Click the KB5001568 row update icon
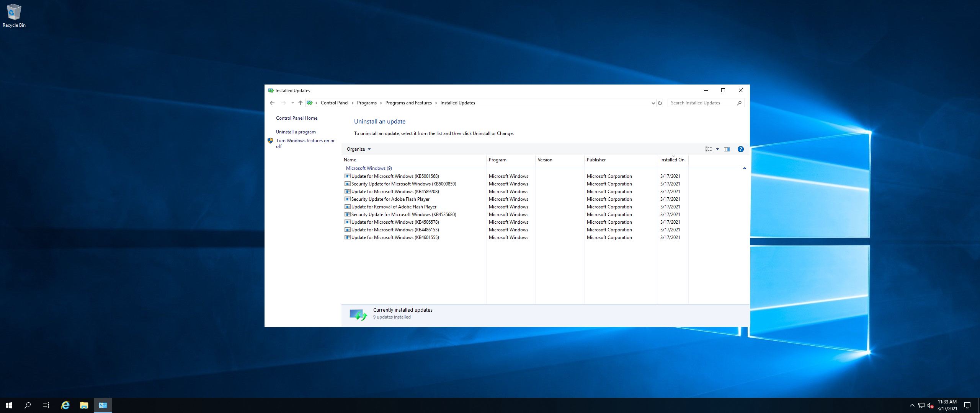The width and height of the screenshot is (980, 413). 348,176
